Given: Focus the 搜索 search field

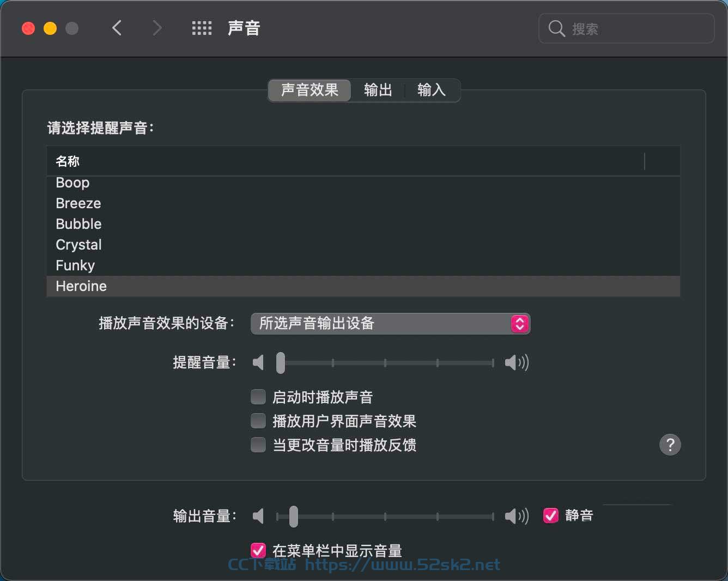Looking at the screenshot, I should pos(626,28).
